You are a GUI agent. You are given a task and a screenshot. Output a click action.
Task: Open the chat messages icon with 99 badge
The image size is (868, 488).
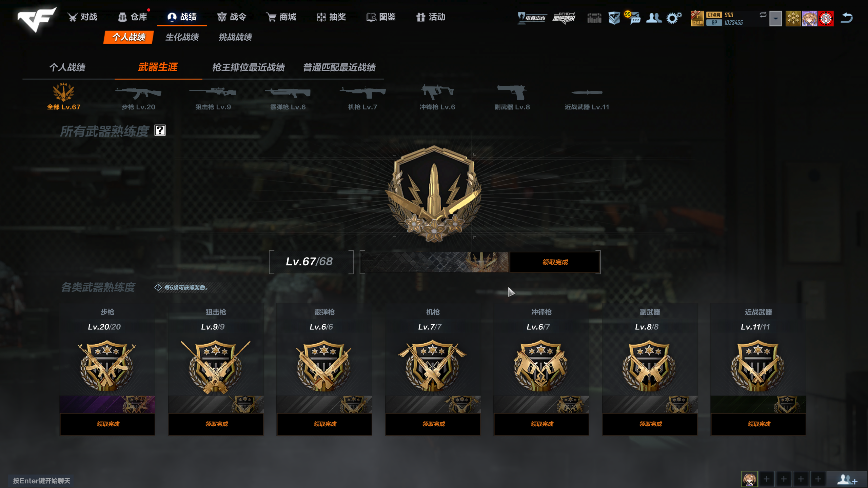[633, 18]
